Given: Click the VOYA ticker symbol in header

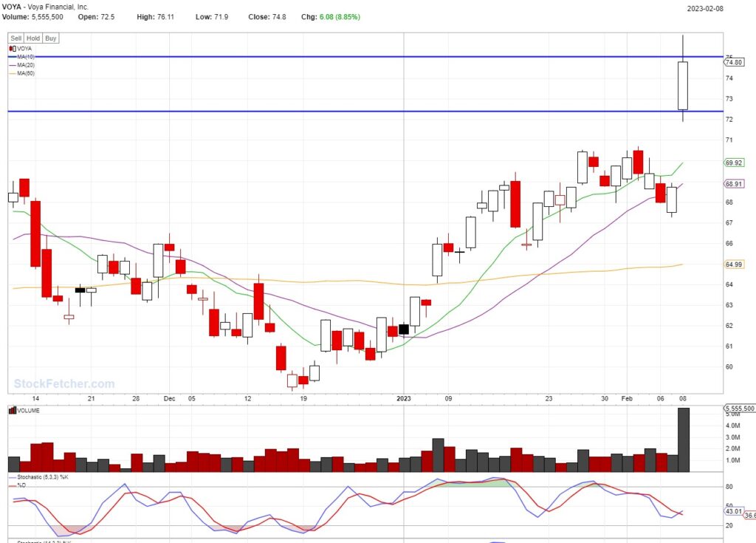Looking at the screenshot, I should (12, 7).
